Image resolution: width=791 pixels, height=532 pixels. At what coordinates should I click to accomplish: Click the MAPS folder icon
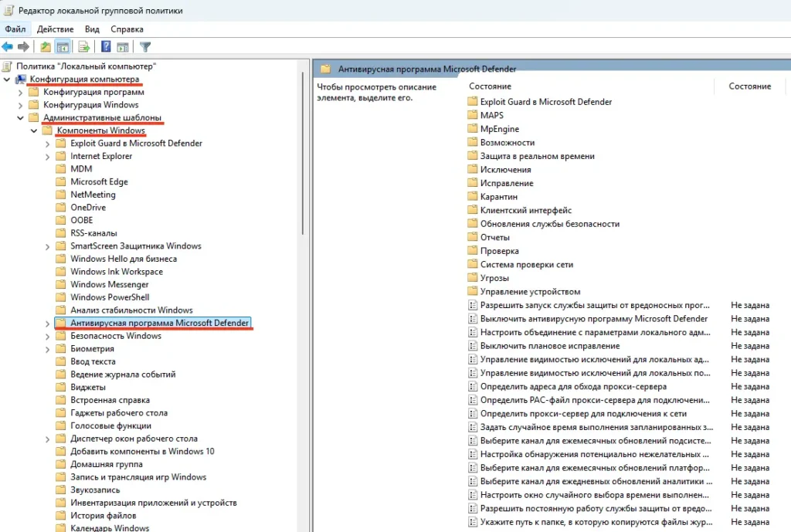pyautogui.click(x=473, y=115)
